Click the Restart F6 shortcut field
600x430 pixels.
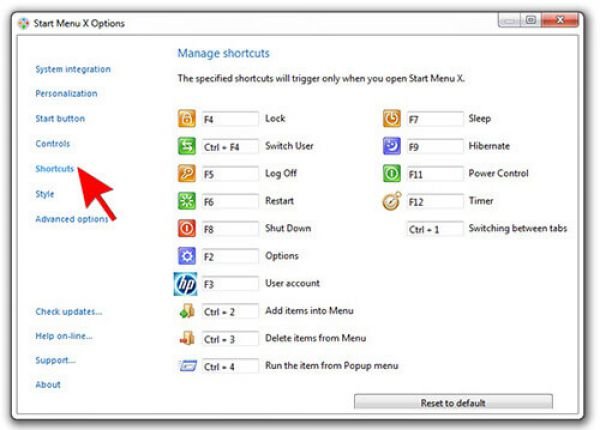tap(230, 202)
